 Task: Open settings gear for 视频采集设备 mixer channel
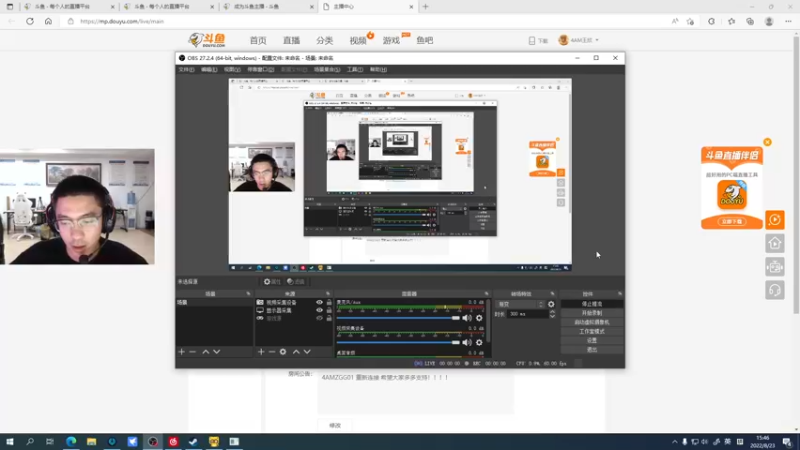coord(479,342)
